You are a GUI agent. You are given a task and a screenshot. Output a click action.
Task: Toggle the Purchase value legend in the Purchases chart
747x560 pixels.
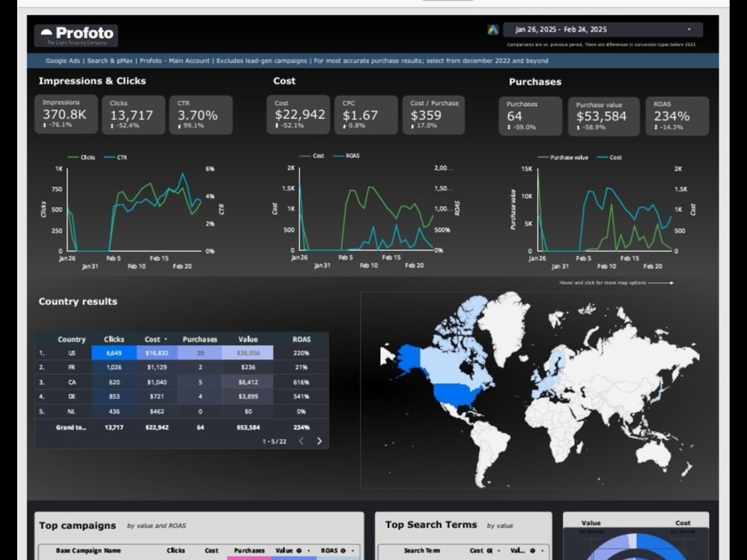point(563,157)
